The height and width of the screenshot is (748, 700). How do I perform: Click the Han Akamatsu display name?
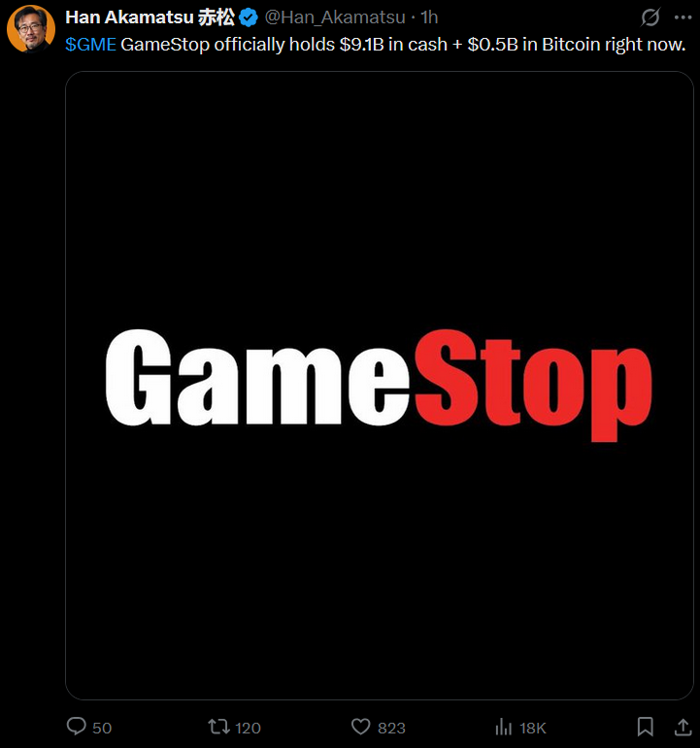coord(150,17)
